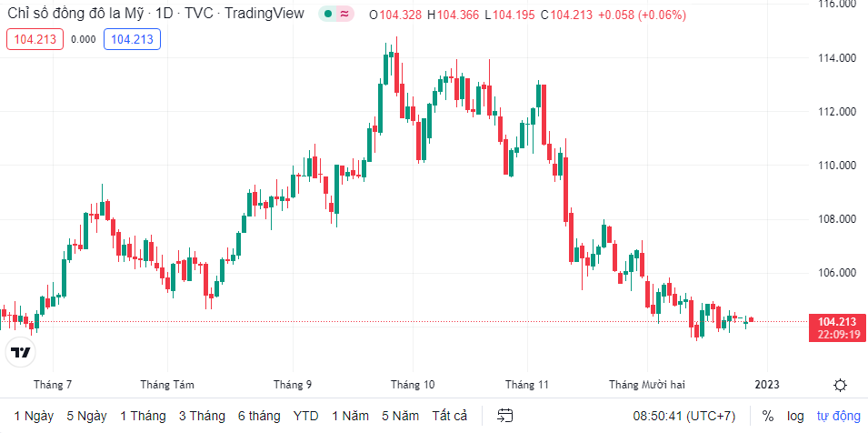Screen dimensions: 868x433
Task: Select the '5 Ngày' time range
Action: tap(86, 416)
